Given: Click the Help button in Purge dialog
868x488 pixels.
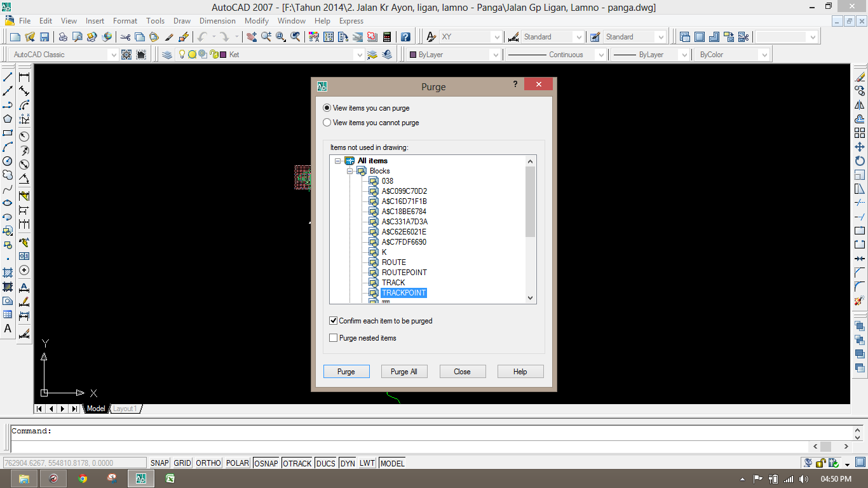Looking at the screenshot, I should (x=520, y=372).
